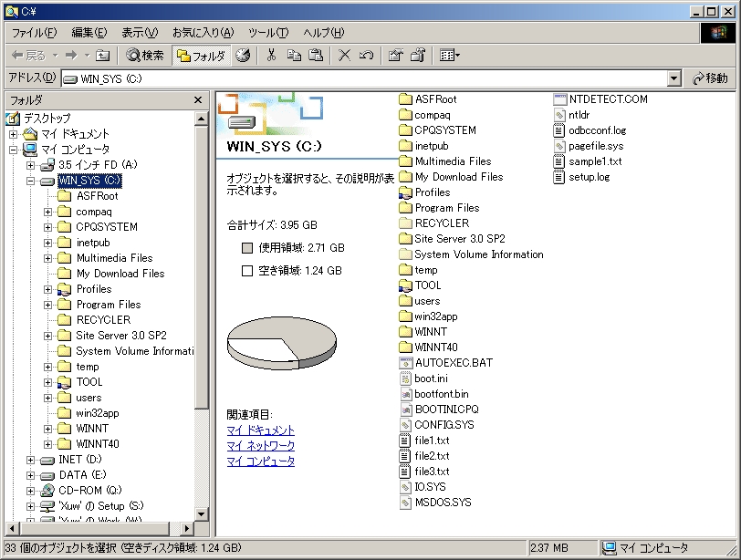
Task: Click the Up one level toolbar icon
Action: click(103, 56)
